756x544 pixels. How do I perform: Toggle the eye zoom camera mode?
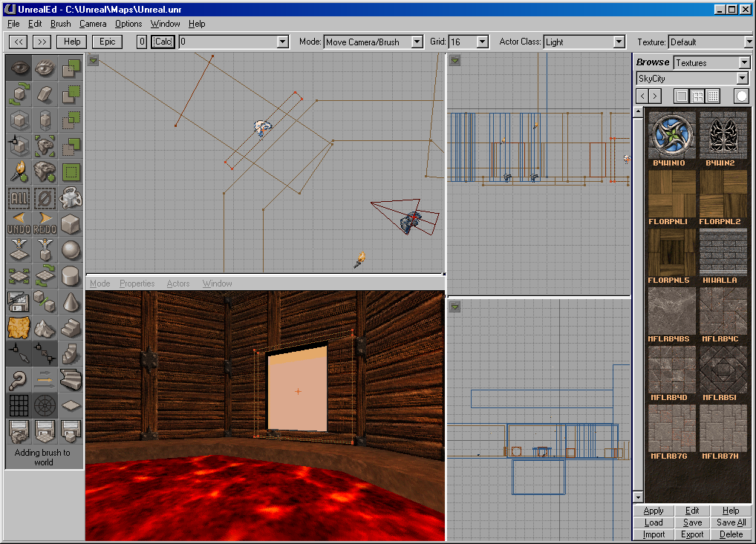click(45, 68)
